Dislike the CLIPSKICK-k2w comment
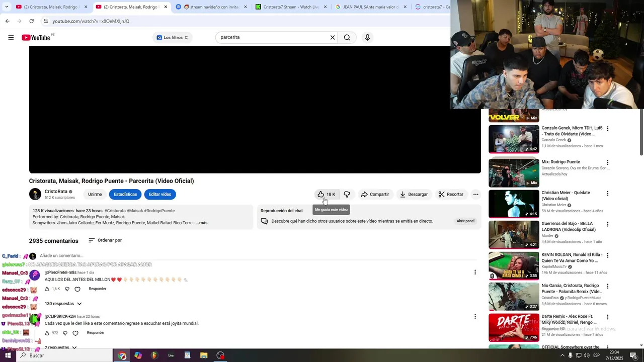 point(65,333)
